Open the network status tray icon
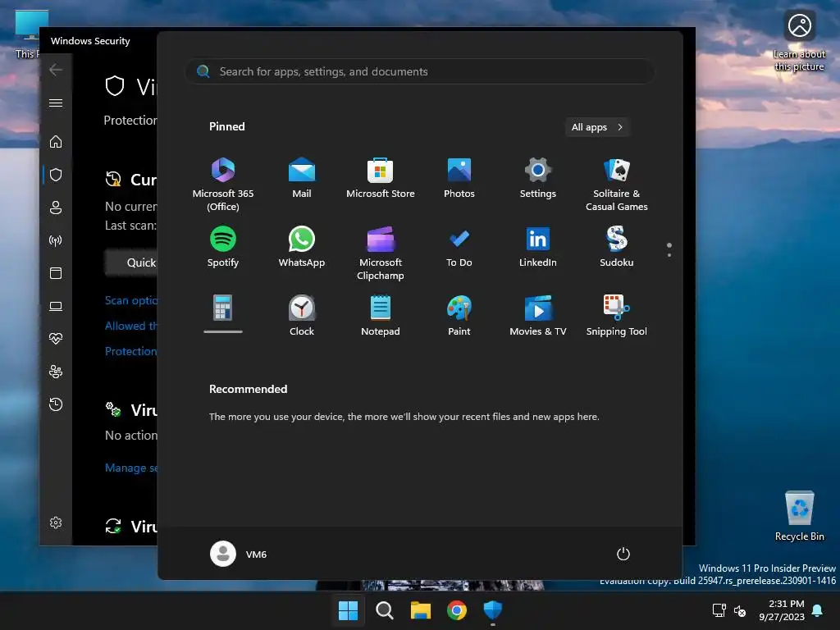 (x=719, y=610)
